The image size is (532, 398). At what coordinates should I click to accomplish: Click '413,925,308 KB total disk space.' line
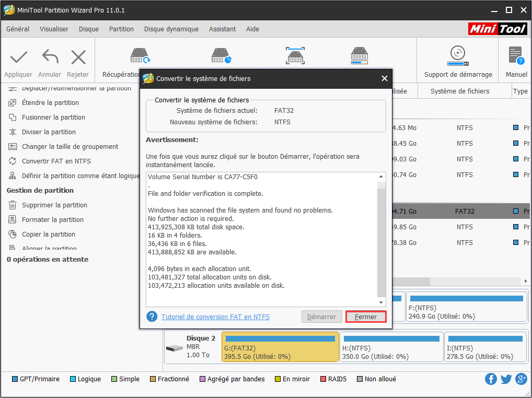point(196,227)
